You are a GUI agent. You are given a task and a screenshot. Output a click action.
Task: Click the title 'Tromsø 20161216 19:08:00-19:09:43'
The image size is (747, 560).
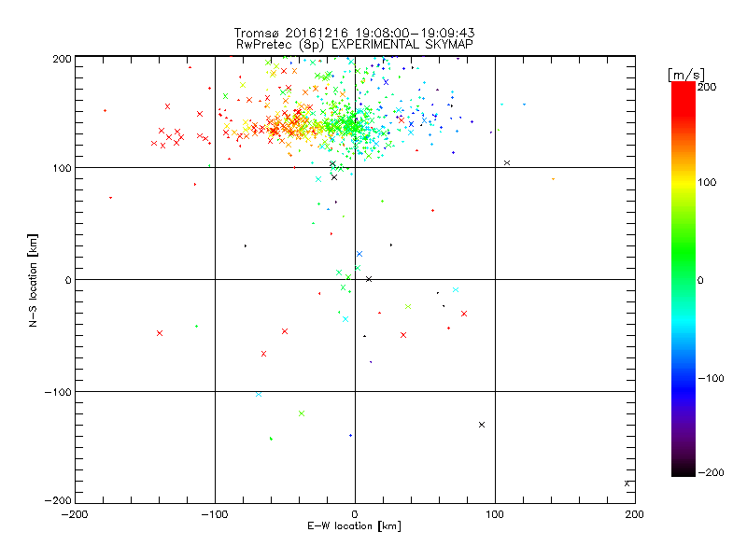pyautogui.click(x=354, y=33)
